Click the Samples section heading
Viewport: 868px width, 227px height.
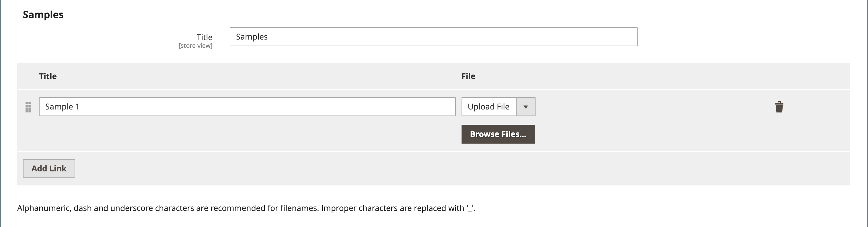click(43, 15)
